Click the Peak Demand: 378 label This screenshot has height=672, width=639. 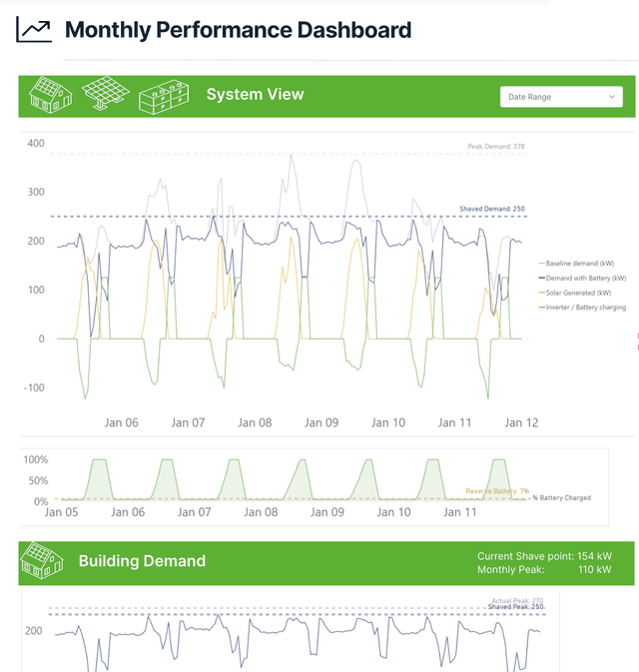point(496,146)
